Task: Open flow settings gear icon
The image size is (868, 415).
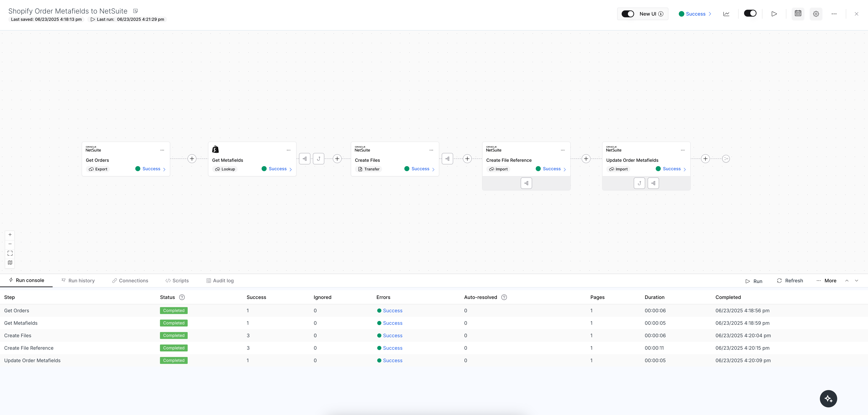Action: click(x=816, y=14)
